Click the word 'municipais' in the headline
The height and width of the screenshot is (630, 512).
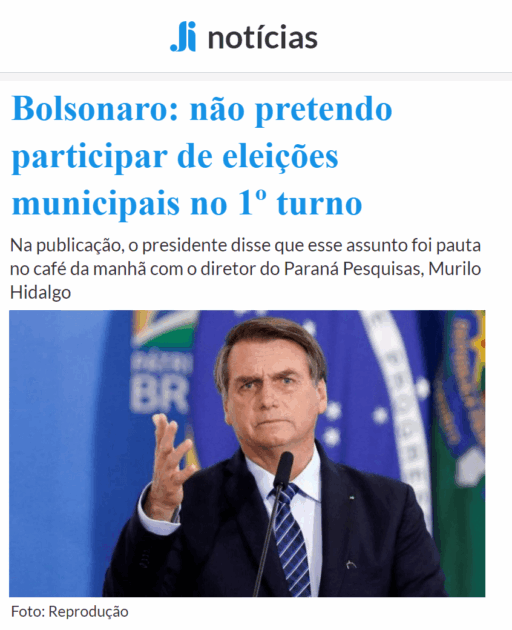click(96, 205)
